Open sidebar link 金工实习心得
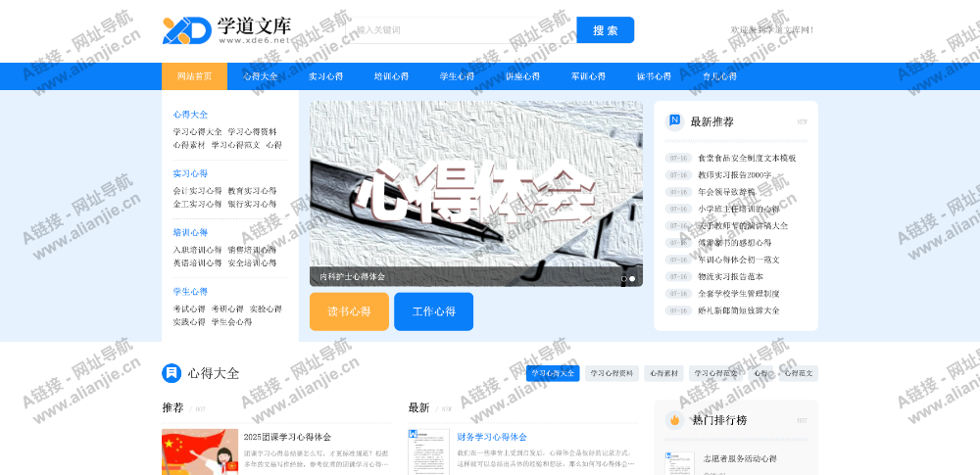Image resolution: width=980 pixels, height=475 pixels. pyautogui.click(x=198, y=204)
